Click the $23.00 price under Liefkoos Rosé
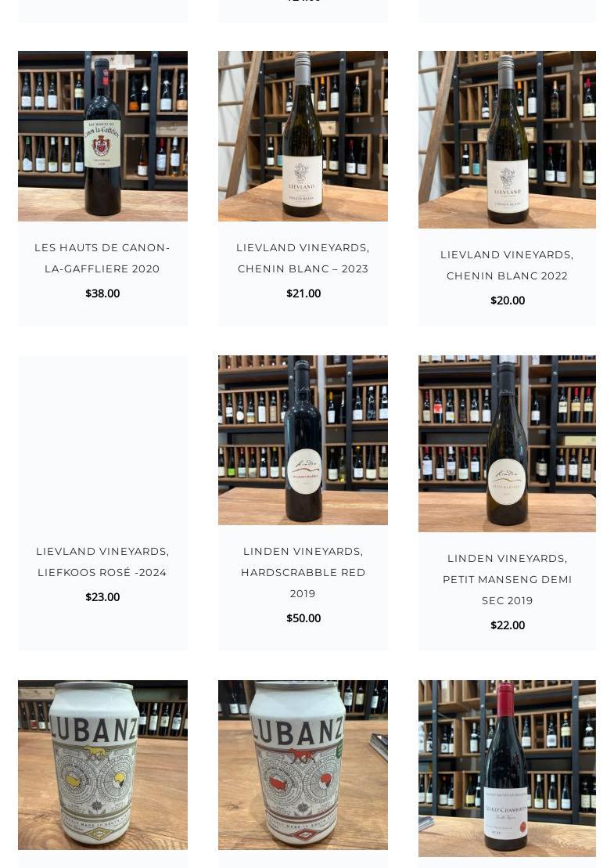 click(102, 597)
